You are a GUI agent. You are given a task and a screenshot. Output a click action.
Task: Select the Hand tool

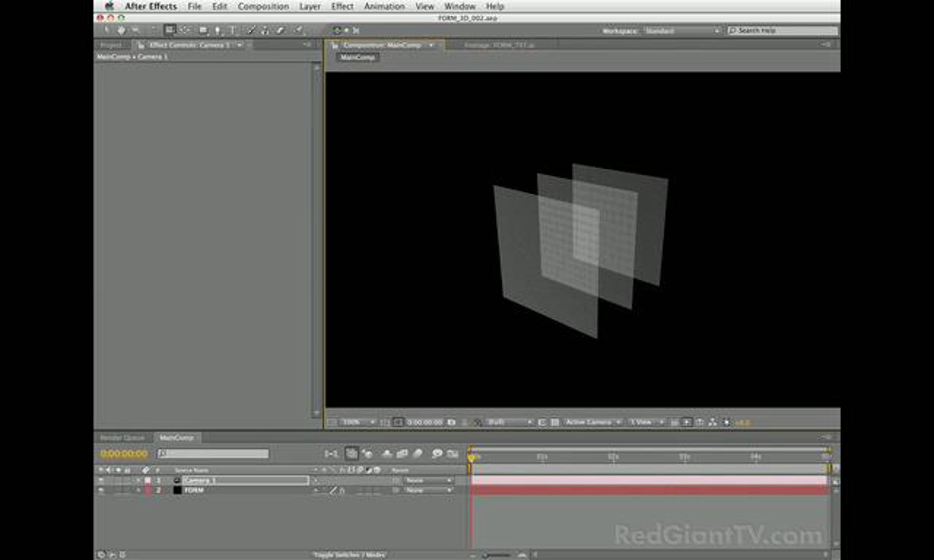(121, 30)
